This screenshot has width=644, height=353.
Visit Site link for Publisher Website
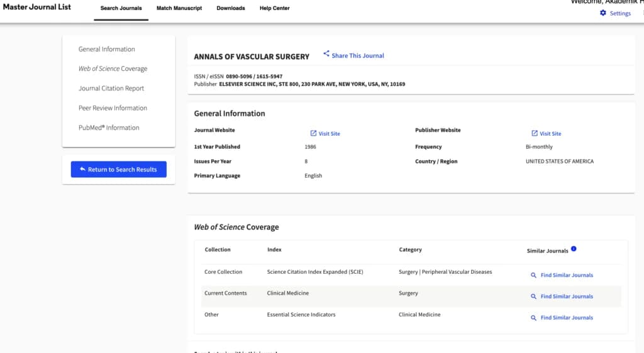[550, 134]
